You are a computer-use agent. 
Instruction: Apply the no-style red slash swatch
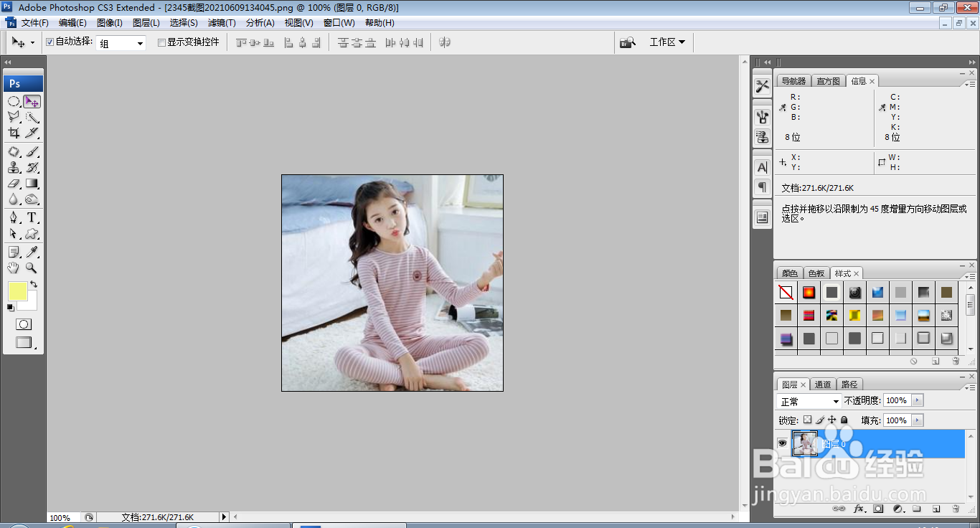pos(786,292)
